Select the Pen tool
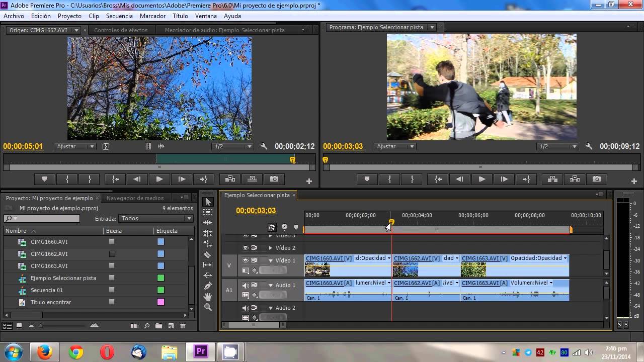644x362 pixels. (208, 286)
